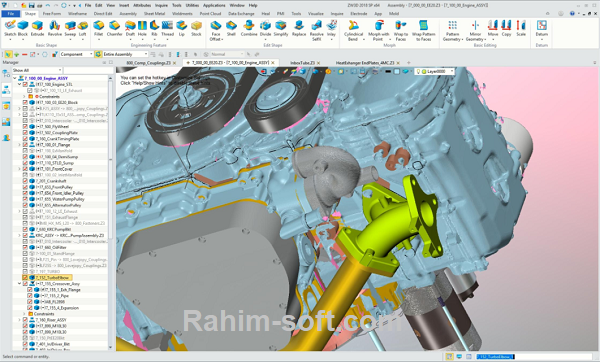The image size is (600, 362).
Task: Toggle visibility checkbox for 7_500_FlyWheel
Action: coord(25,127)
